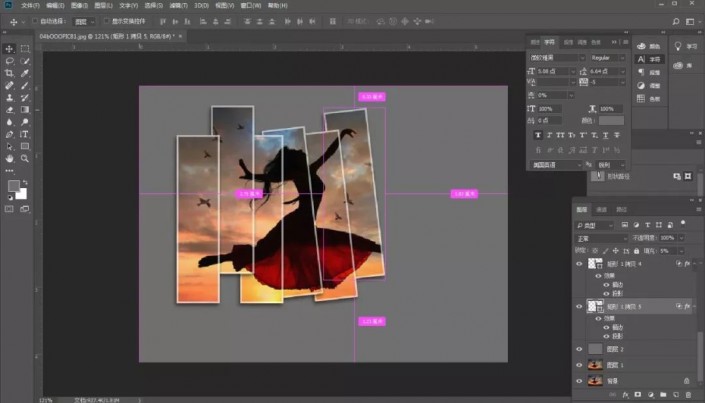
Task: Click the text color swatch in Character panel
Action: (611, 120)
